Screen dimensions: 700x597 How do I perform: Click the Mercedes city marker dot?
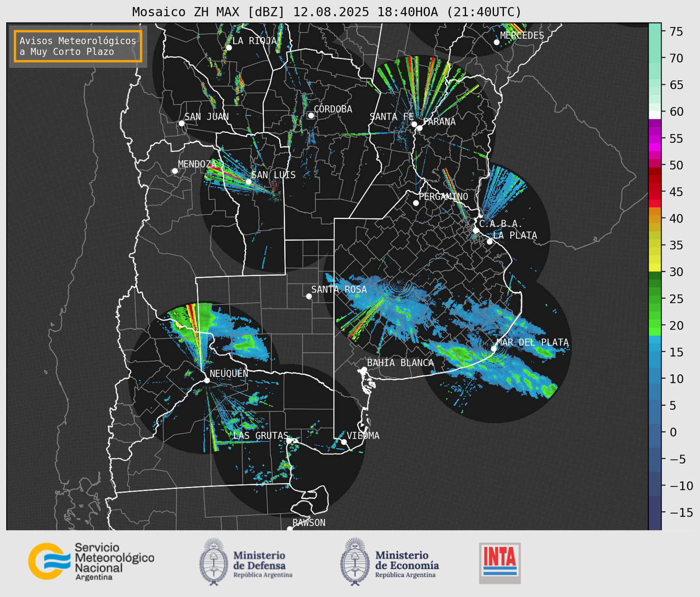click(x=497, y=42)
